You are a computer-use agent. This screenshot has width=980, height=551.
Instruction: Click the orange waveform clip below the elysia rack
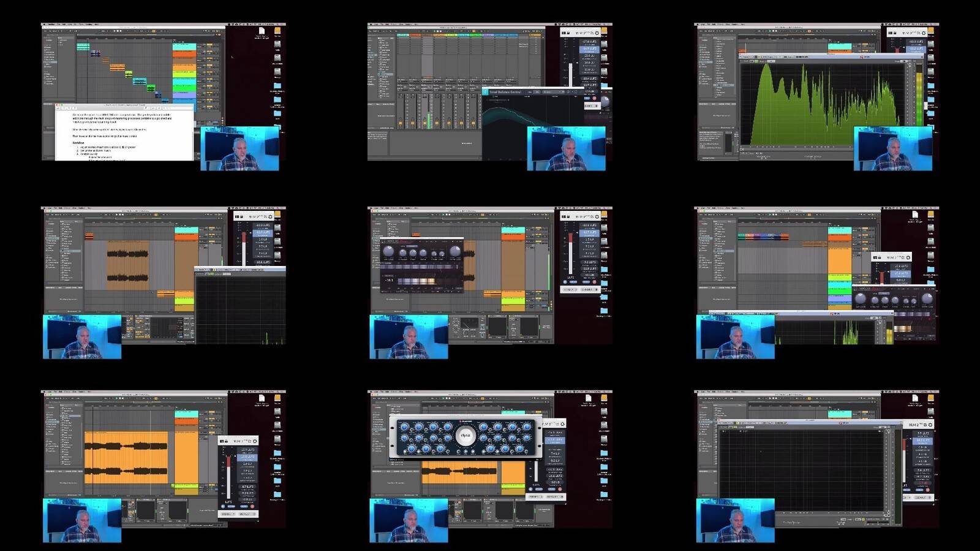(x=461, y=472)
